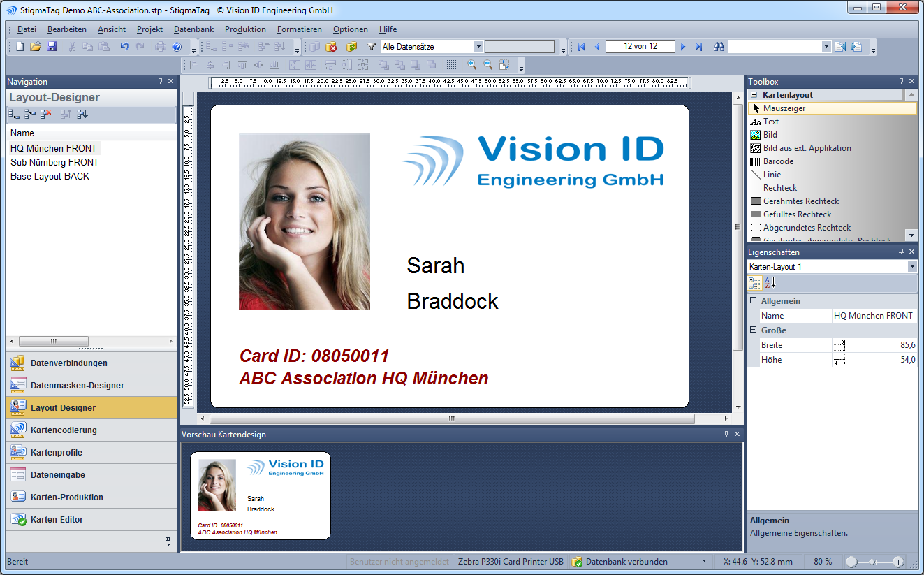The width and height of the screenshot is (924, 575).
Task: Jump to the first record
Action: pos(581,47)
